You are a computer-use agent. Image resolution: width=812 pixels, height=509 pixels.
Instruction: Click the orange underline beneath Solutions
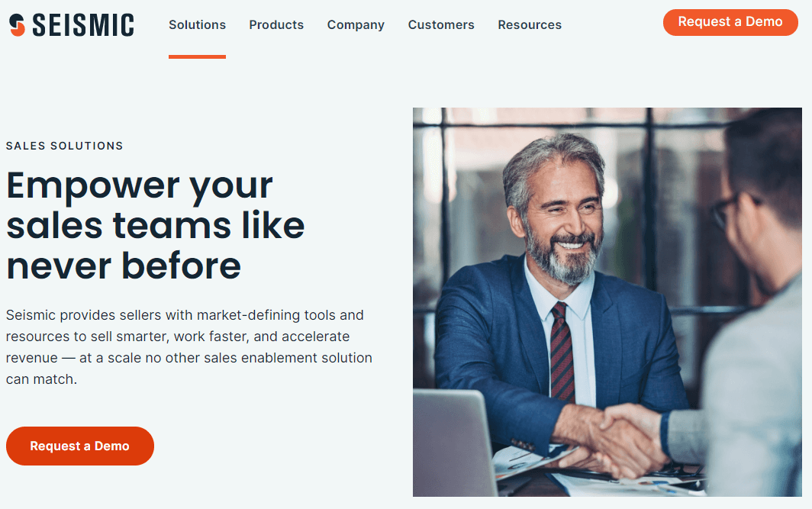(198, 56)
